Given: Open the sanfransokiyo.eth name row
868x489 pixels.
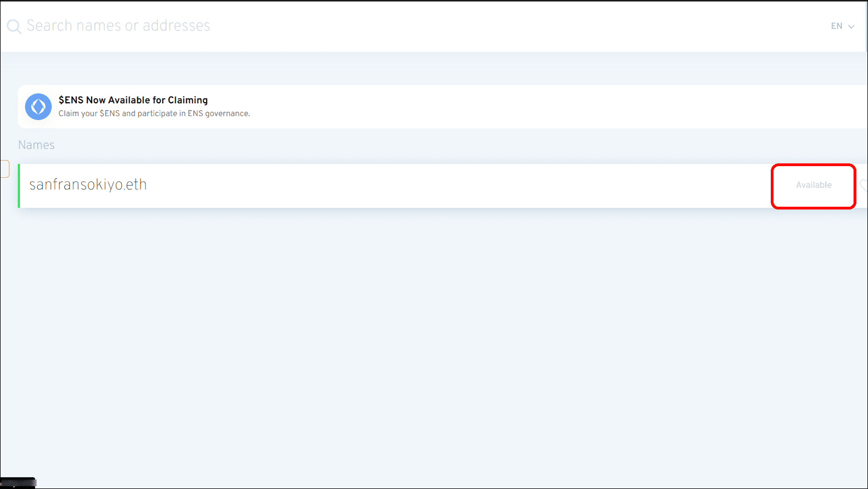Looking at the screenshot, I should pyautogui.click(x=443, y=186).
